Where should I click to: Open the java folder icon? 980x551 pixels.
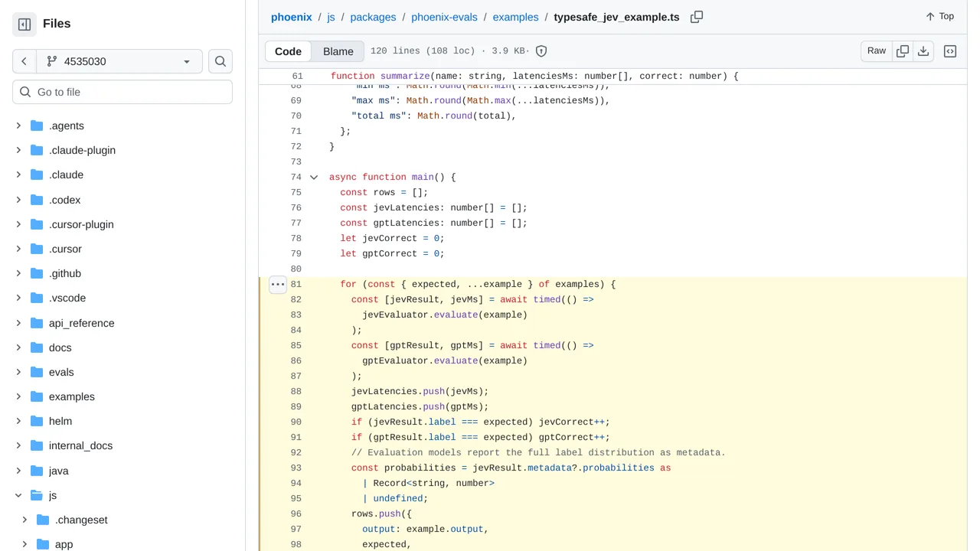pyautogui.click(x=37, y=471)
